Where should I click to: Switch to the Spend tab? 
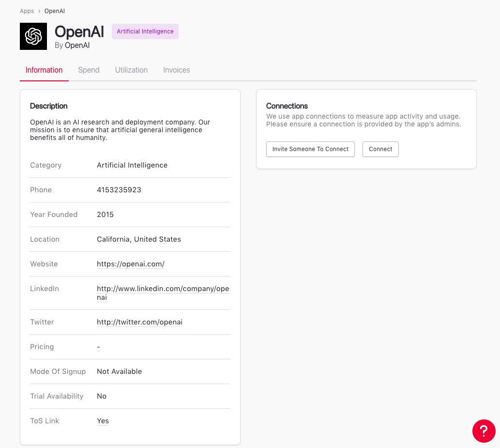pyautogui.click(x=89, y=70)
